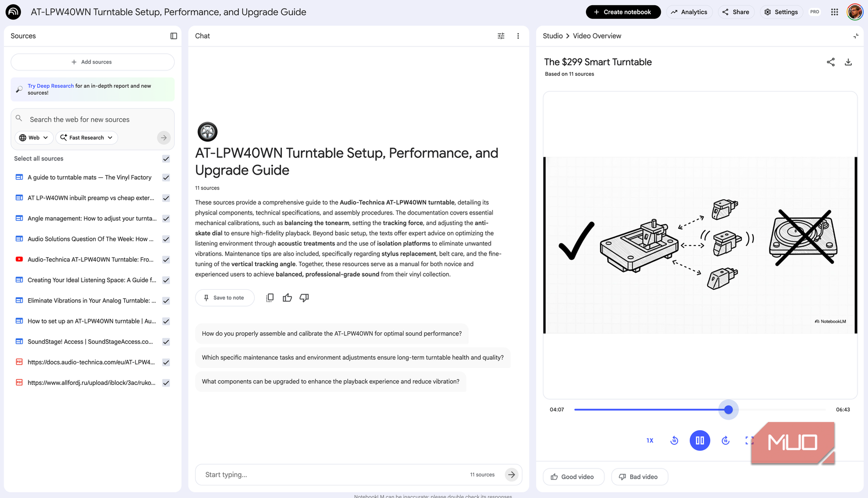
Task: Click Create notebook button
Action: pos(623,12)
